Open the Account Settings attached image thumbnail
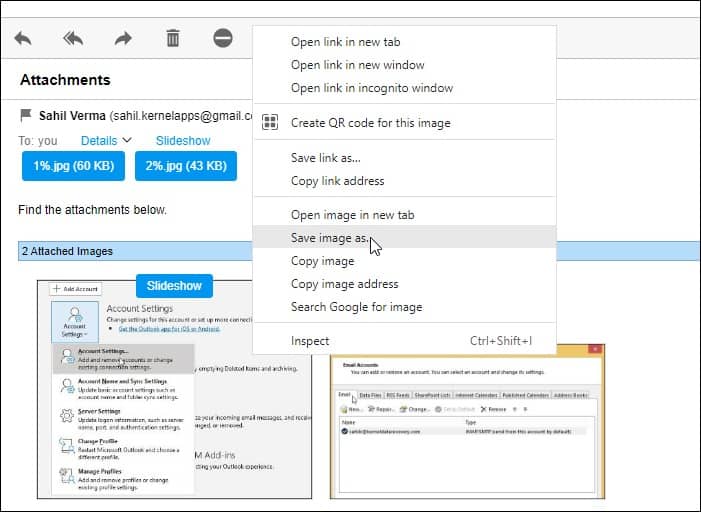Screen dimensions: 701x512 tap(174, 389)
